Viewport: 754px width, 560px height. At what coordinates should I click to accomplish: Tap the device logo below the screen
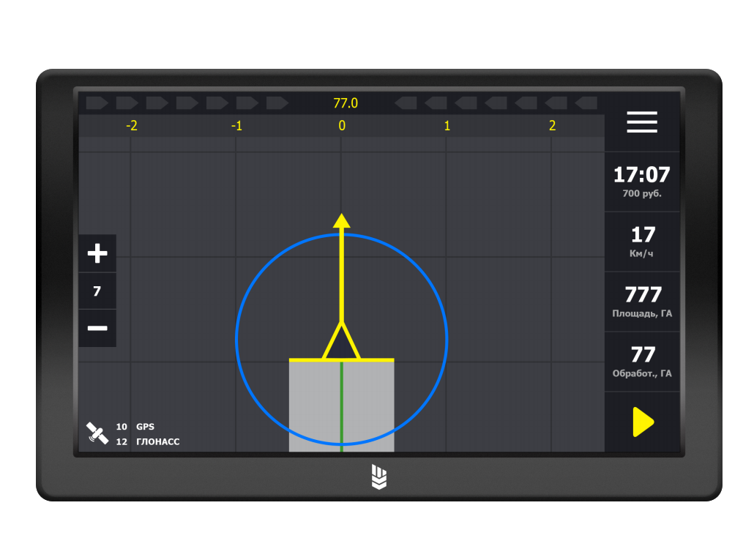(379, 477)
